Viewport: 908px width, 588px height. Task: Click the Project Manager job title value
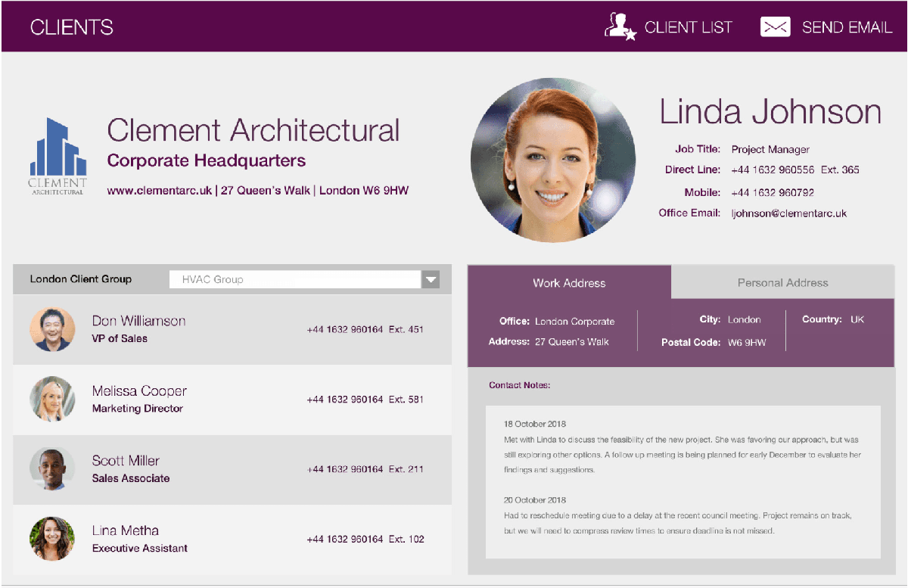point(770,149)
